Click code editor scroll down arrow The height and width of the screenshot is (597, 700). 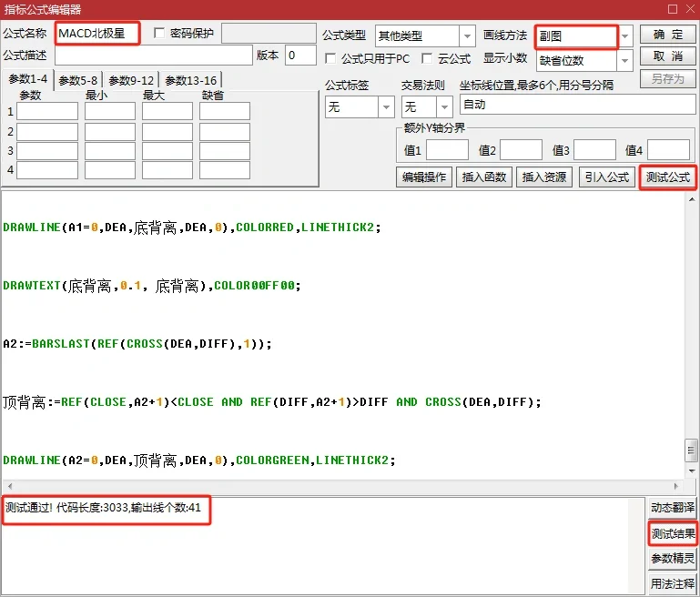click(692, 471)
